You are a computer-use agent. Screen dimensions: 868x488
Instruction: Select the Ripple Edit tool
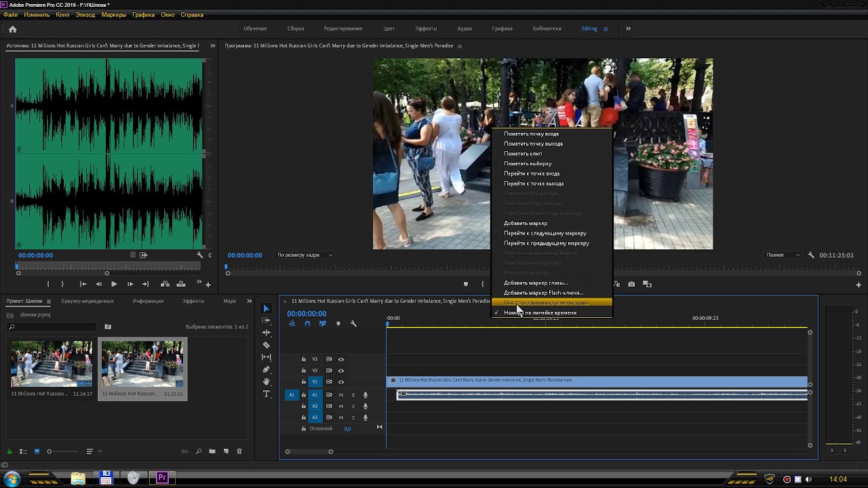pyautogui.click(x=266, y=332)
